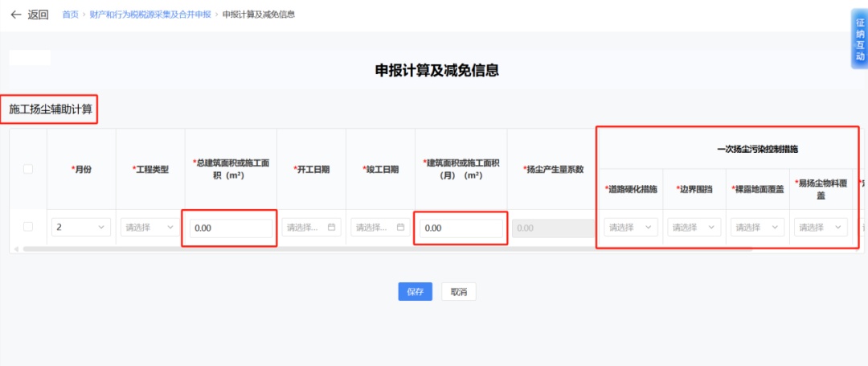Open the 裸露地面覆盖 dropdown

[757, 228]
